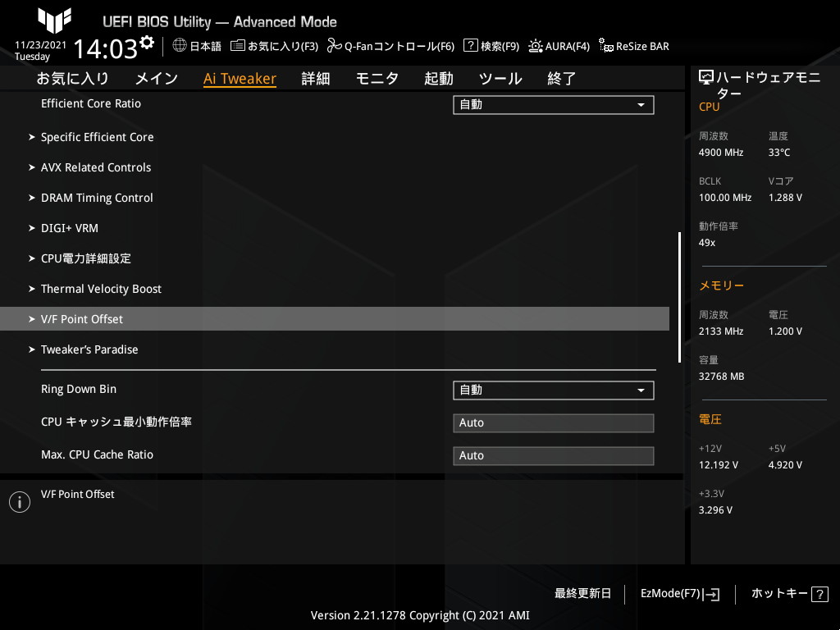840x630 pixels.
Task: Click the Ring Down Bin label
Action: tap(79, 390)
